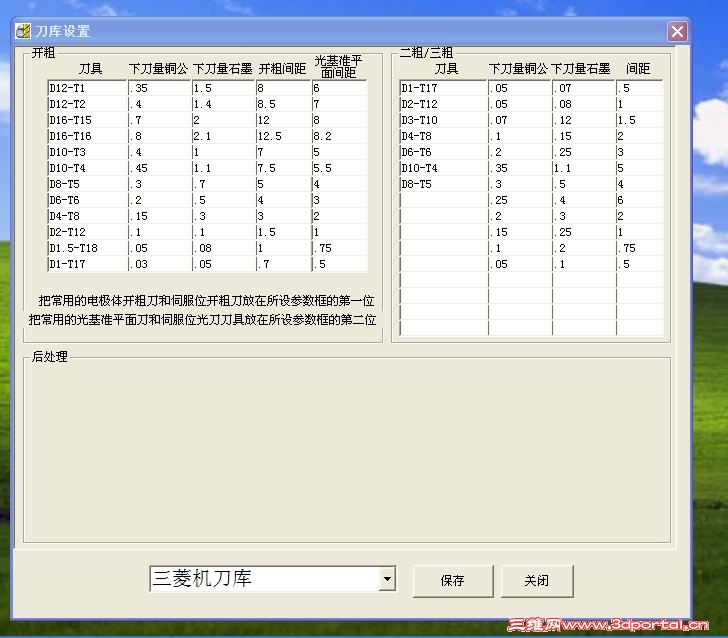Select the D10-T3 tool cell in 开粗
The height and width of the screenshot is (638, 728).
click(x=87, y=152)
